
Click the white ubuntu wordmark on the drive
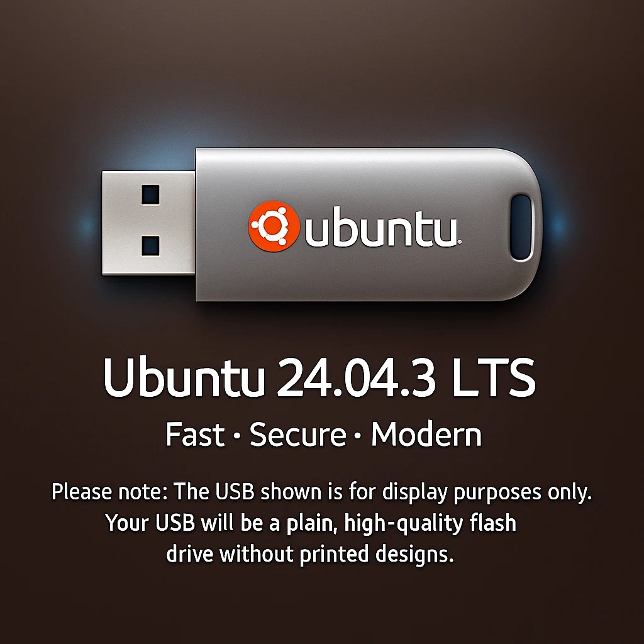(x=380, y=228)
